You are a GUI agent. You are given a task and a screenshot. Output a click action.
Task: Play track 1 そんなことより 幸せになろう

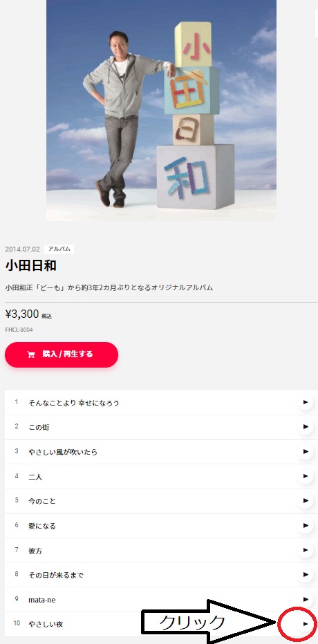[x=305, y=402]
